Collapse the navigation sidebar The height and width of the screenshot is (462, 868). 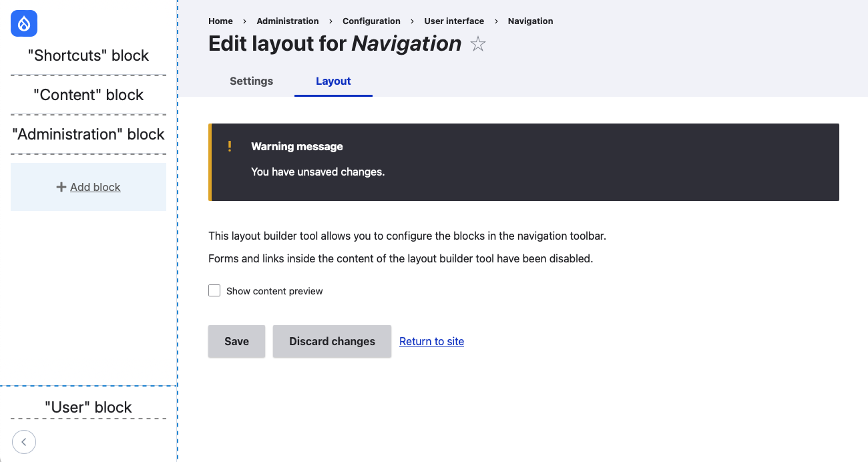pos(24,441)
